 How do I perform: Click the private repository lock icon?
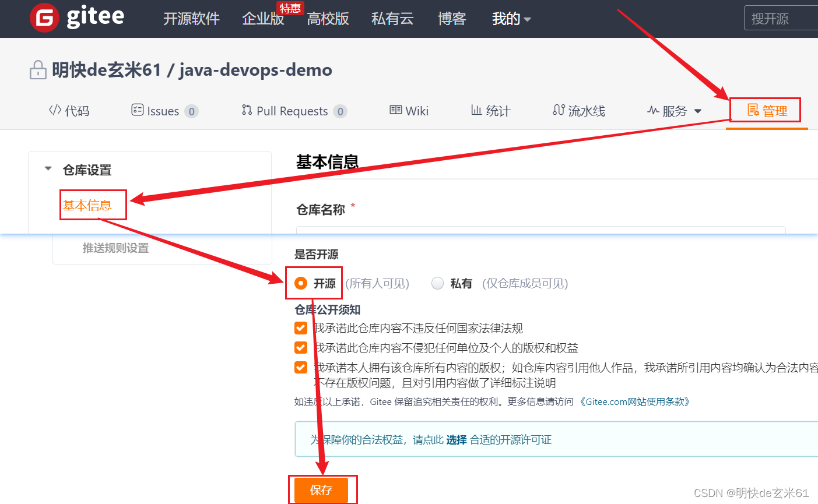[x=38, y=70]
